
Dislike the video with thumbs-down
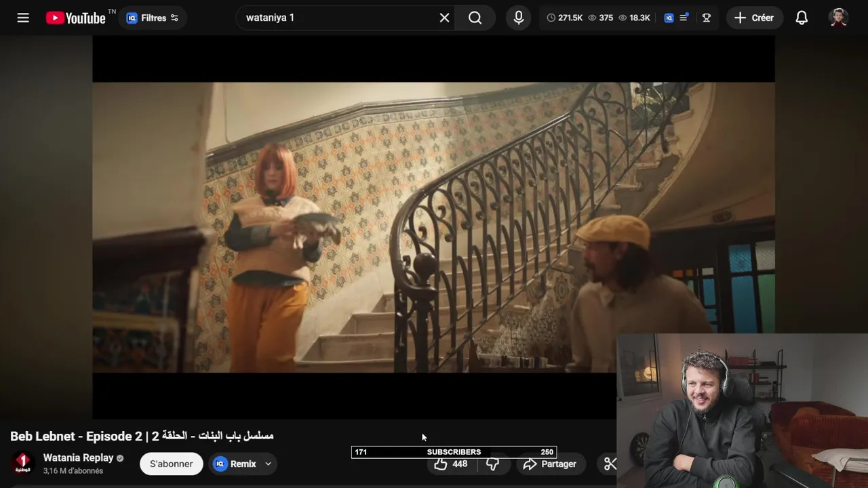tap(493, 464)
